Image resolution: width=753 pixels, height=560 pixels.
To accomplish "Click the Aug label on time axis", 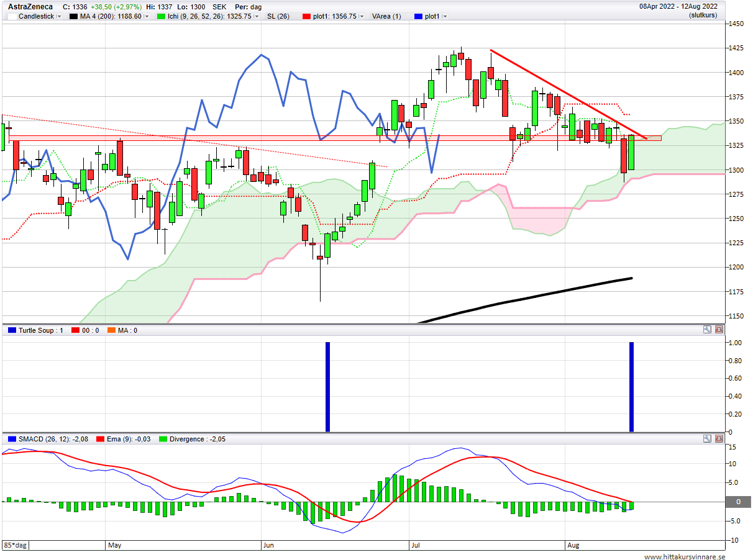I will click(573, 545).
